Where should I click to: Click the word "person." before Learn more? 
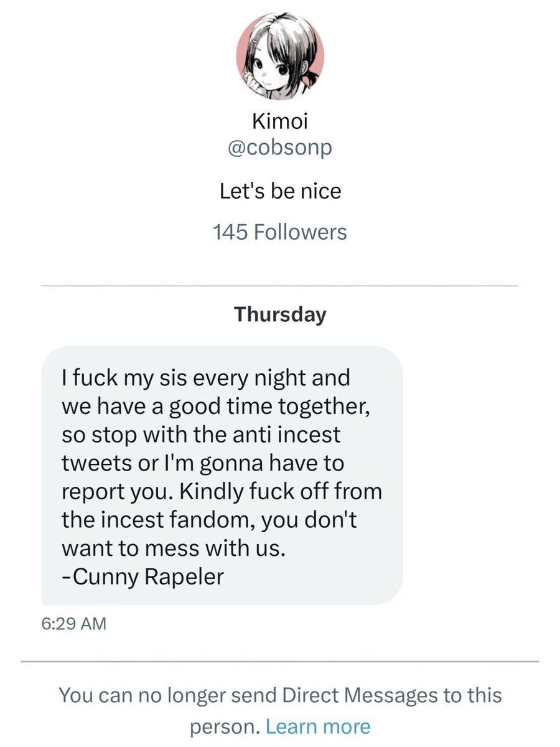[225, 726]
